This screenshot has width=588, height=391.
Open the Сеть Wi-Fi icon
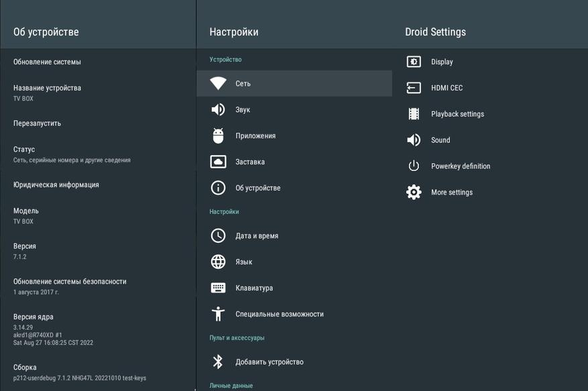[x=218, y=83]
